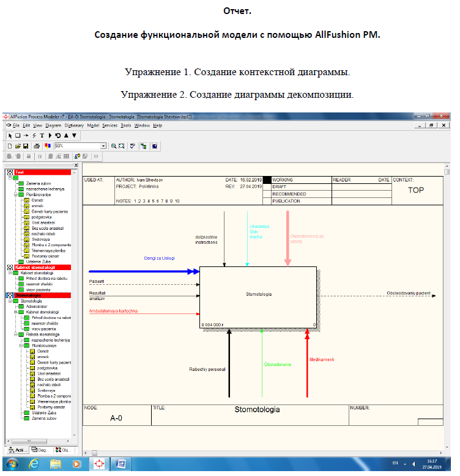Open the View menu
Image resolution: width=460 pixels, height=476 pixels.
tap(38, 126)
